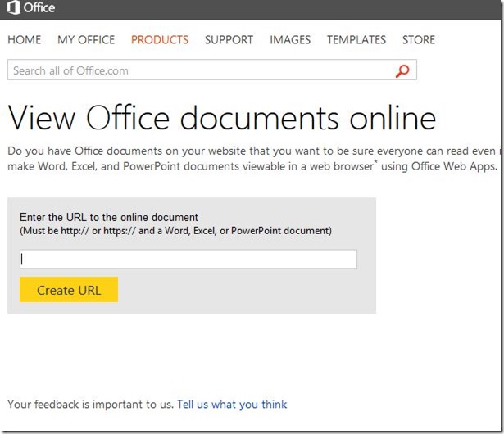Click the Office logo in header
504x434 pixels.
pos(31,7)
